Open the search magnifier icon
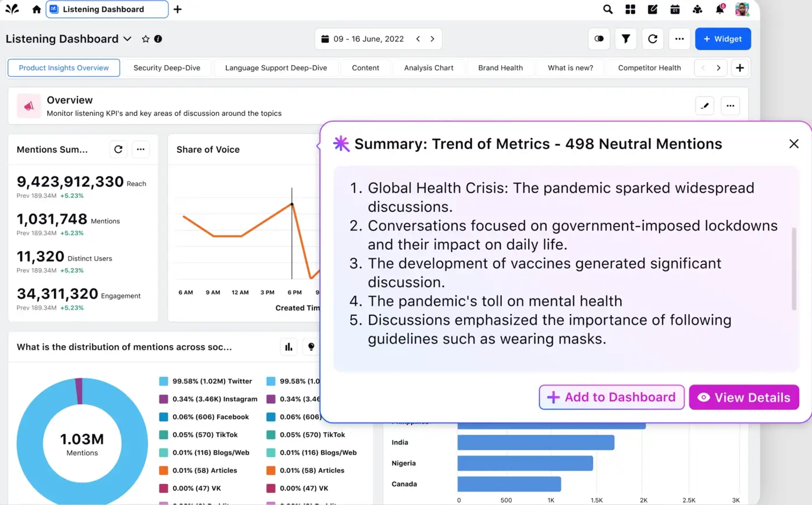Viewport: 812px width, 505px height. 608,9
